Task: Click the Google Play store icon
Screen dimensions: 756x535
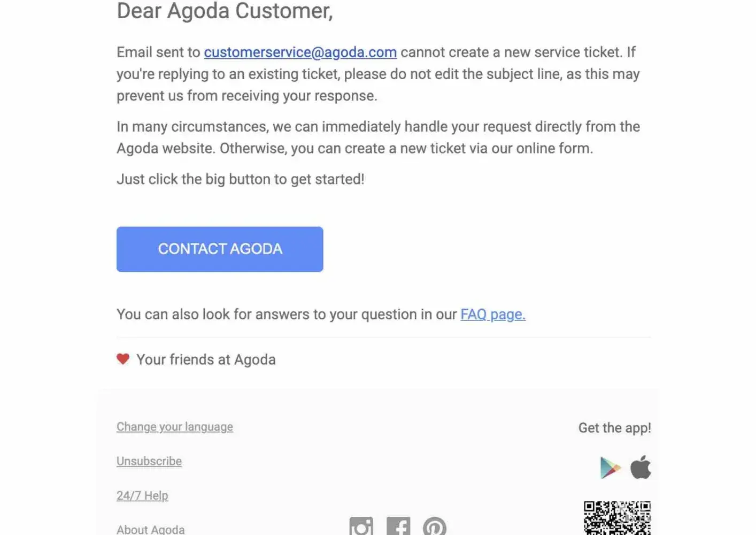Action: click(610, 468)
